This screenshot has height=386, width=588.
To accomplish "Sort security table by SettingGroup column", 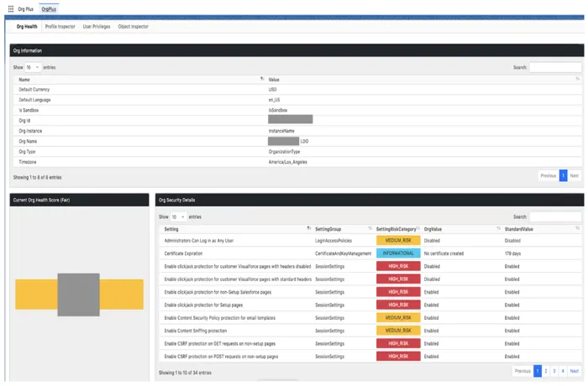I will tap(344, 229).
